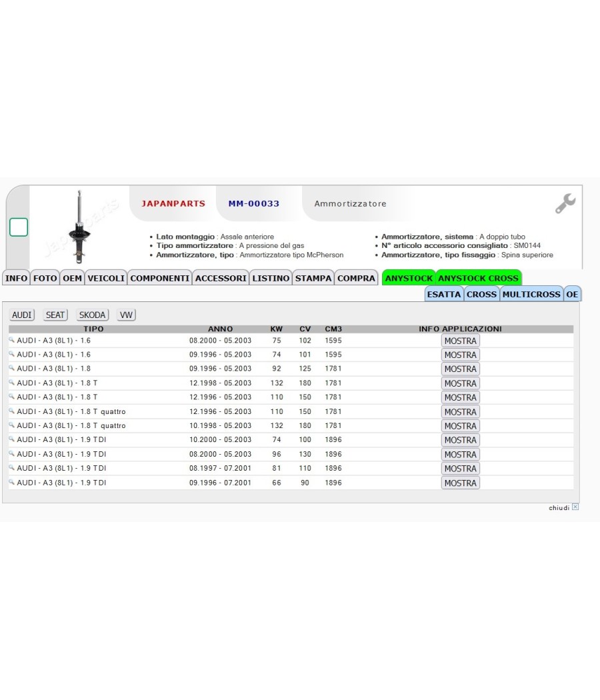Select the blue CROSS sub-tab
600x700 pixels.
click(482, 294)
